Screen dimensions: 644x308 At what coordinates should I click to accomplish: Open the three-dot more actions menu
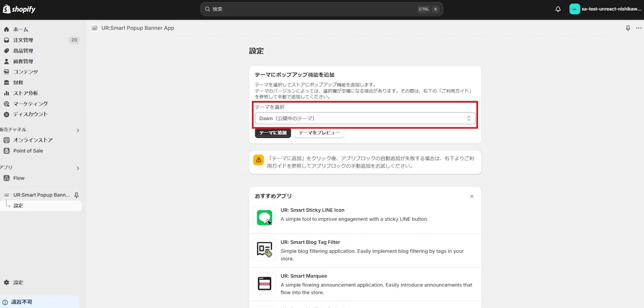pos(638,28)
